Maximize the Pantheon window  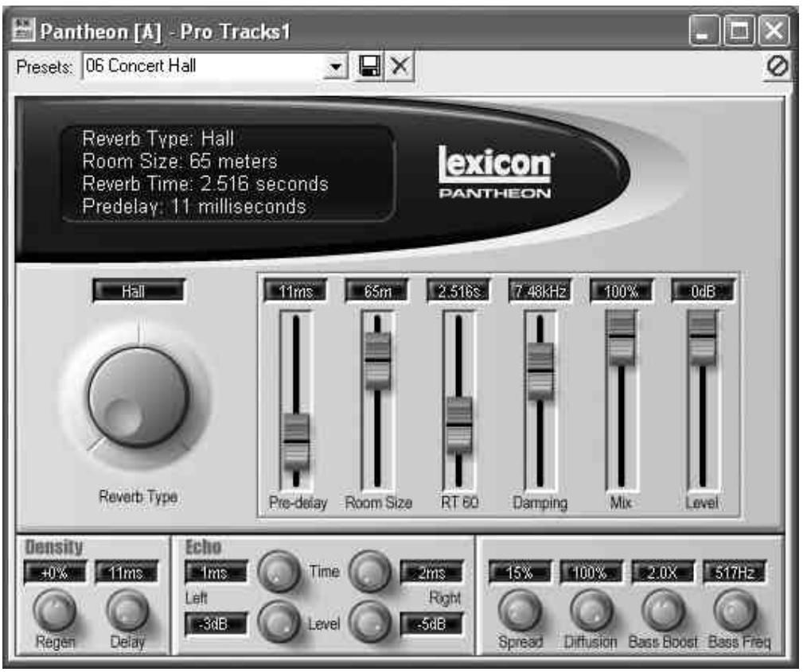point(739,31)
